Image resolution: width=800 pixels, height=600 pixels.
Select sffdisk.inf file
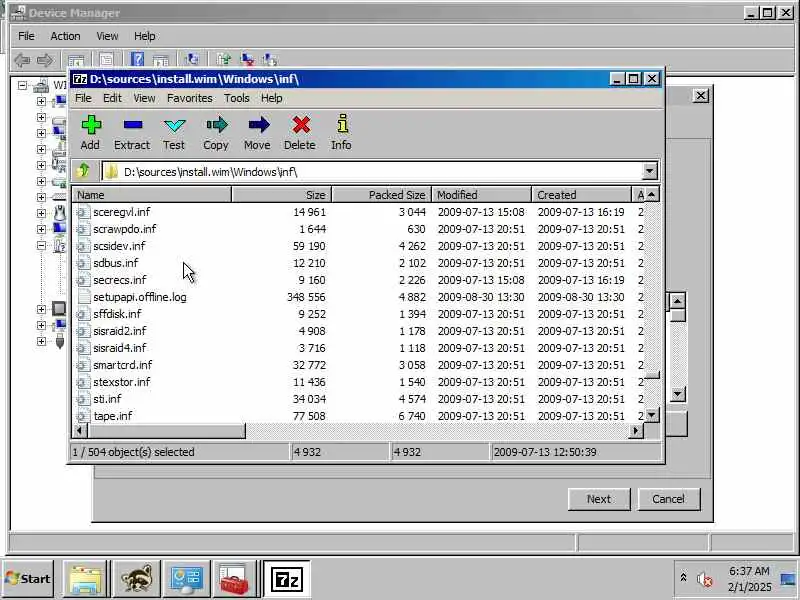[117, 314]
